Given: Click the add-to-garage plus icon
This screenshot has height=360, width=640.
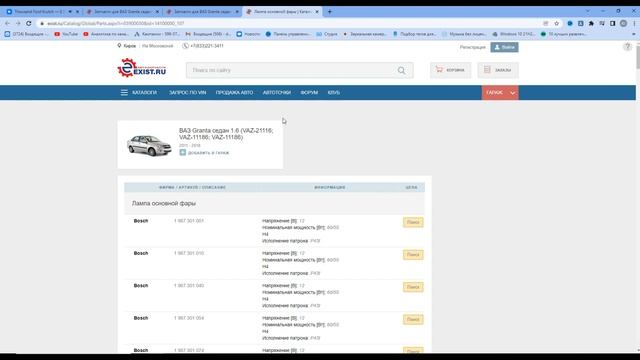Looking at the screenshot, I should (182, 152).
